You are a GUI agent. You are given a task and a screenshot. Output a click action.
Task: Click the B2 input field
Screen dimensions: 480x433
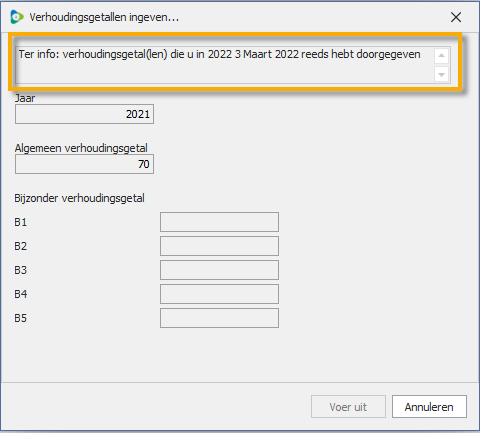click(219, 246)
